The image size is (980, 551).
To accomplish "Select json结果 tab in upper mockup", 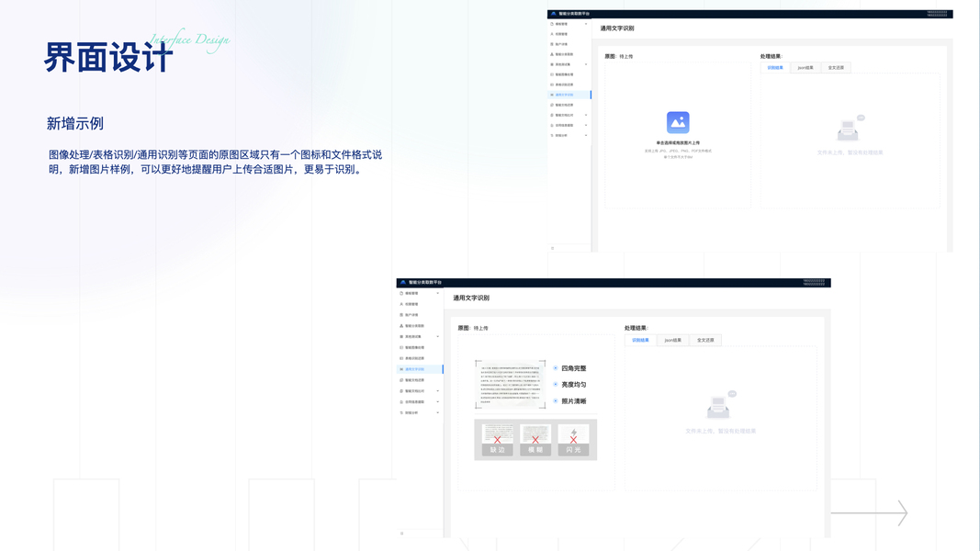I will [805, 67].
